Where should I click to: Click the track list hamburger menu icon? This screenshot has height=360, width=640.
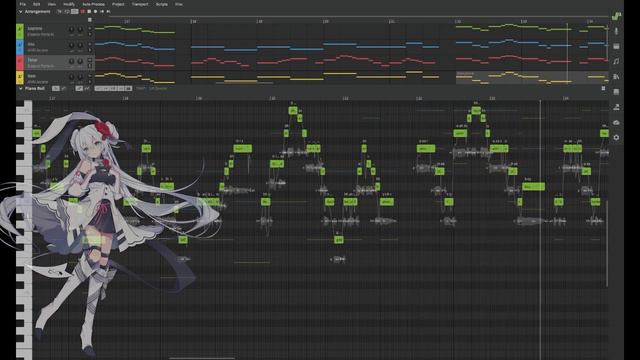coord(90,20)
